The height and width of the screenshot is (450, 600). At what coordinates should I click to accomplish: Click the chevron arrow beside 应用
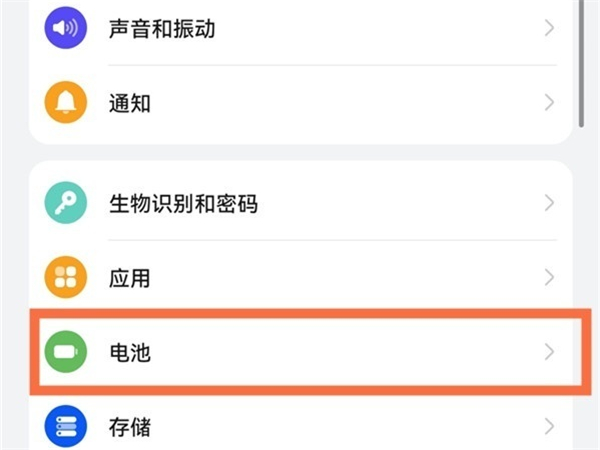[x=549, y=278]
